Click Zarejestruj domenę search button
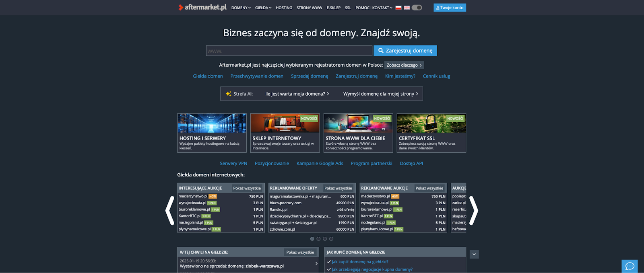The image size is (644, 273). pyautogui.click(x=405, y=51)
